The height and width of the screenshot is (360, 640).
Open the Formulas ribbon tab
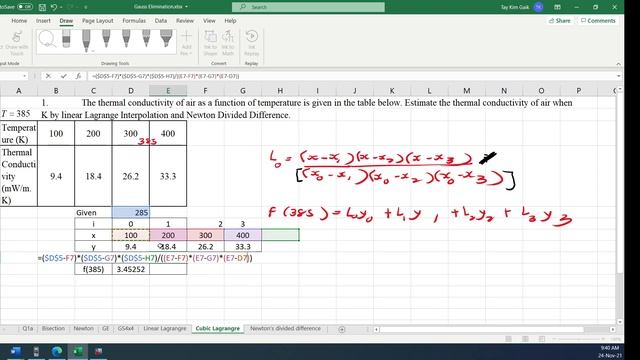pos(134,20)
